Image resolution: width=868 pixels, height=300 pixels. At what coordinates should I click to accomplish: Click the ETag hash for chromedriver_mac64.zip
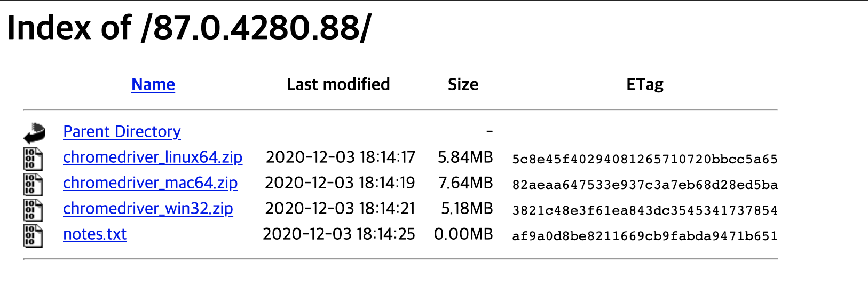point(645,185)
